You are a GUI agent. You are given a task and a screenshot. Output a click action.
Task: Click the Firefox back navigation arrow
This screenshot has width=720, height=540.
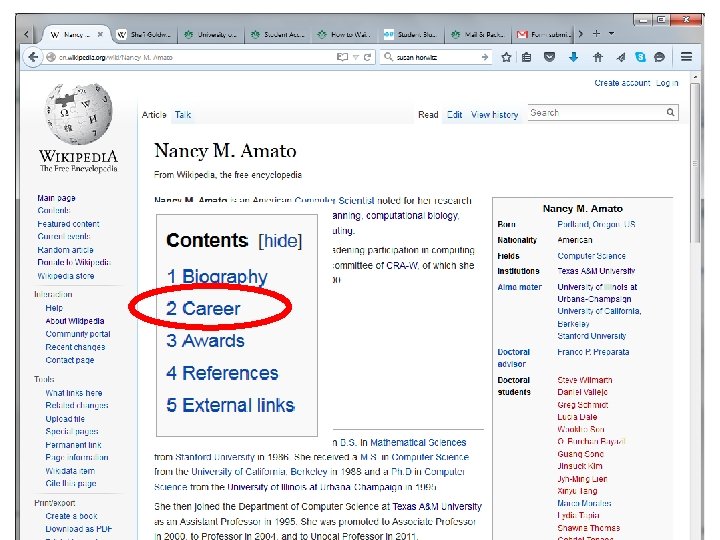[33, 57]
